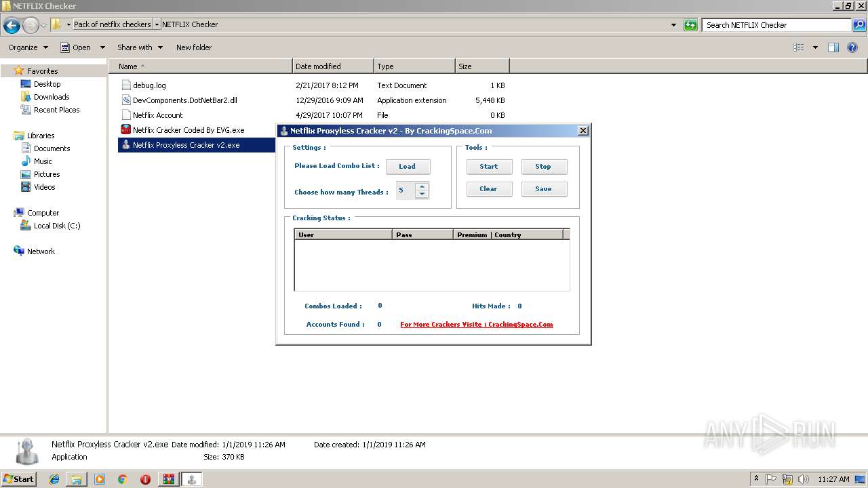Select the Netflix Account file icon
Viewport: 868px width, 488px height.
[125, 115]
